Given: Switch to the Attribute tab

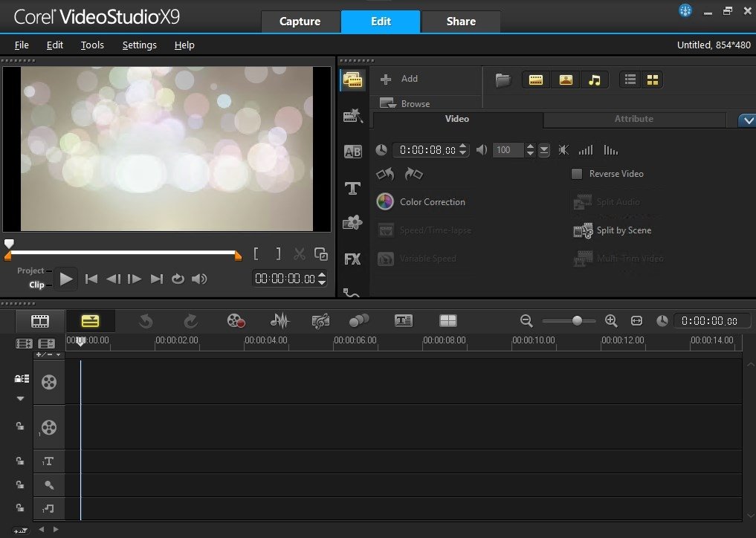Looking at the screenshot, I should click(x=634, y=119).
